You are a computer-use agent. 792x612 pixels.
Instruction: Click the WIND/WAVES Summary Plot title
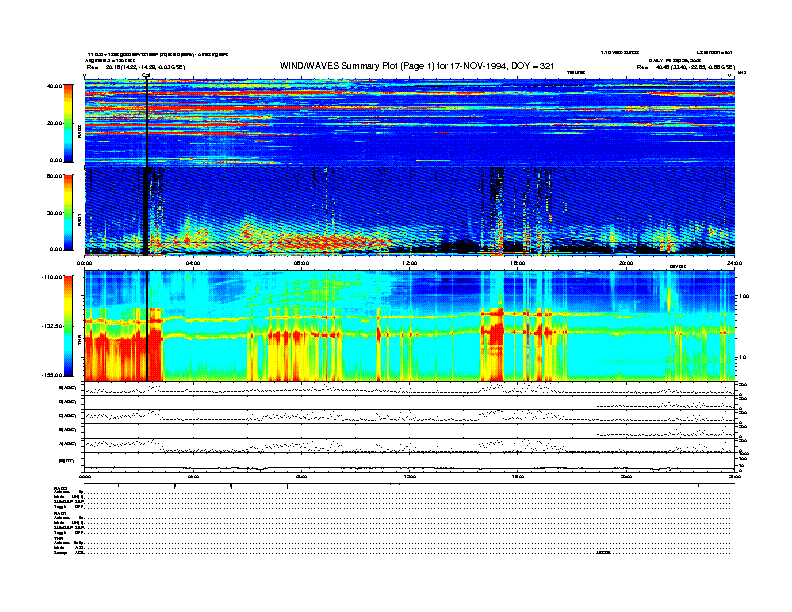pyautogui.click(x=417, y=66)
